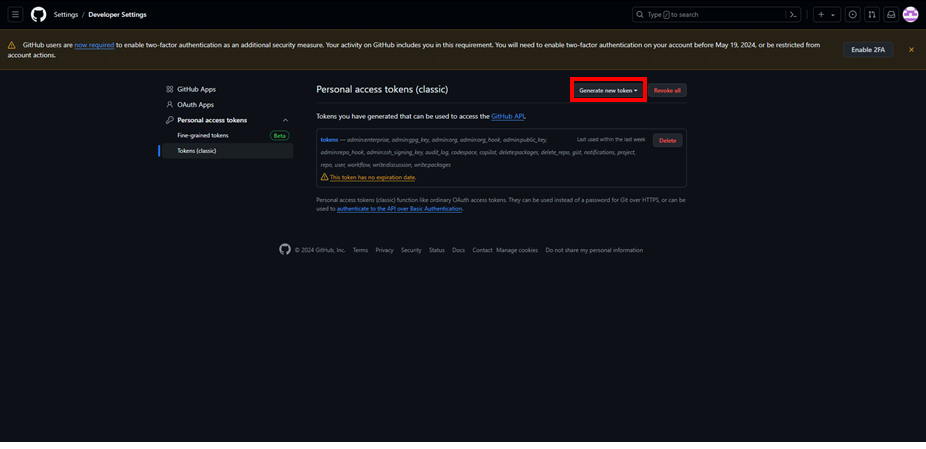Open the user avatar menu

pyautogui.click(x=911, y=14)
